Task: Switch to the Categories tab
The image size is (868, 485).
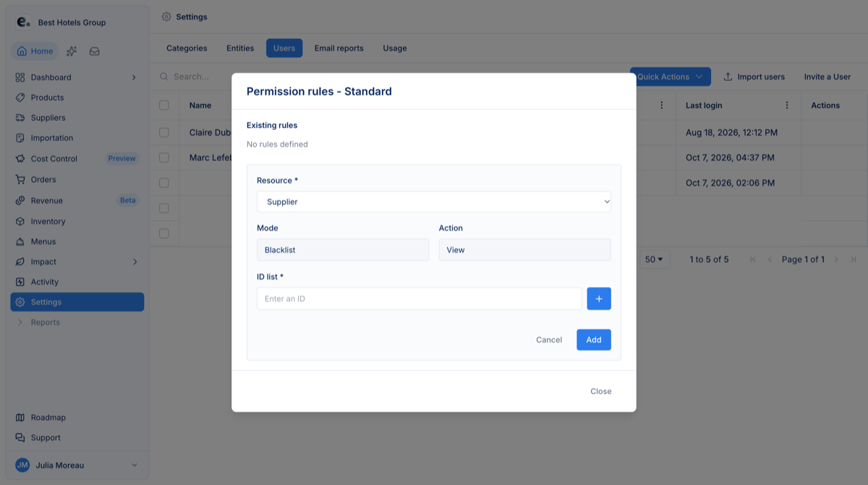Action: click(187, 48)
